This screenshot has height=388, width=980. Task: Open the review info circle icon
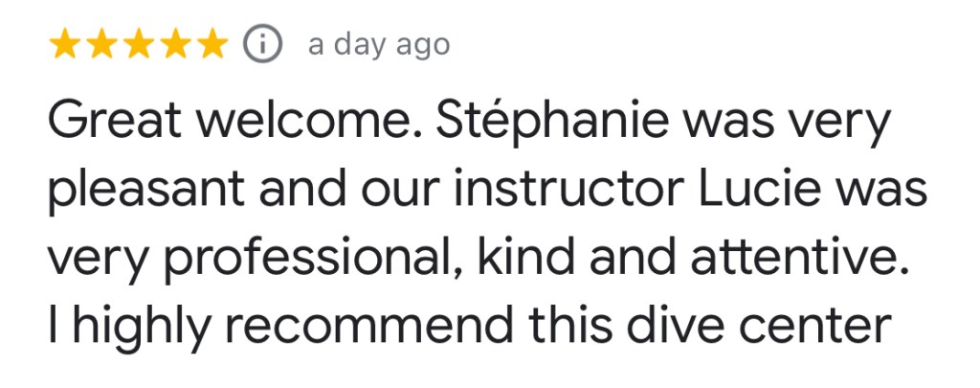(263, 45)
